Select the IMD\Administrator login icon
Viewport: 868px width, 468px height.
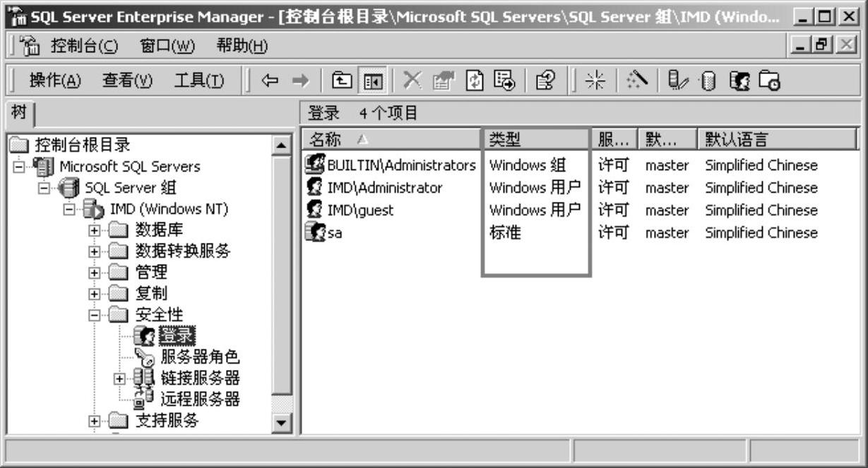pyautogui.click(x=314, y=188)
